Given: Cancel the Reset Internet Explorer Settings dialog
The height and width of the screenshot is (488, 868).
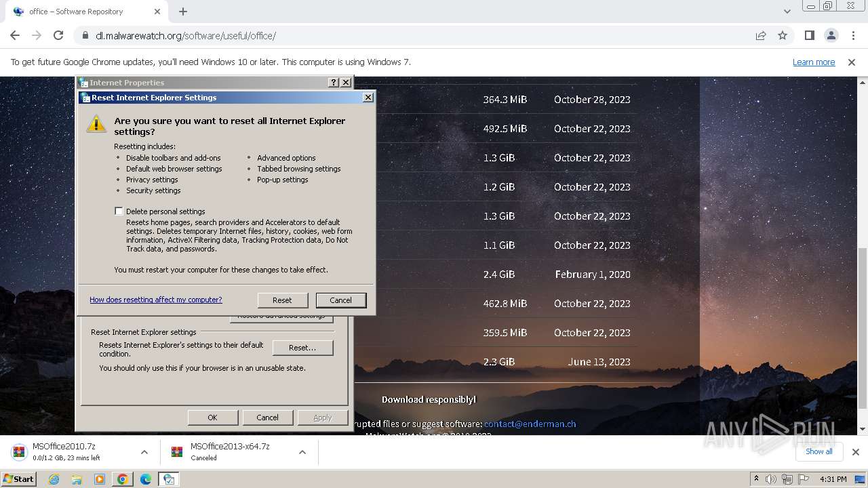Looking at the screenshot, I should coord(340,300).
